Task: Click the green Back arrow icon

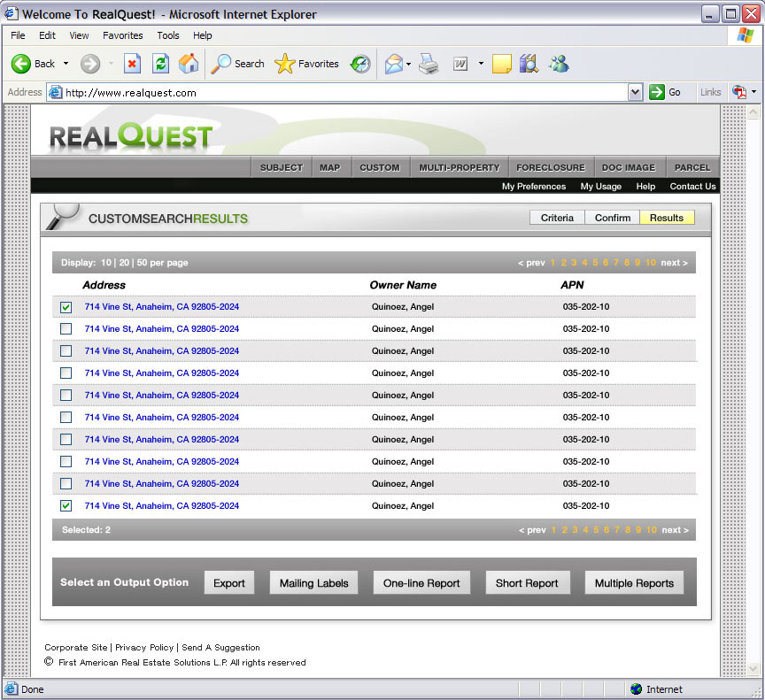Action: coord(21,64)
